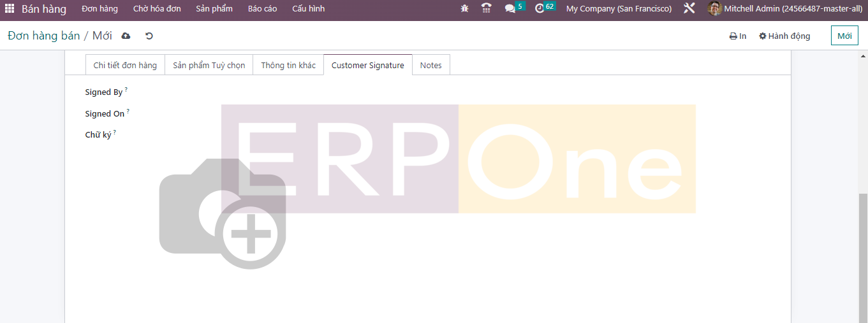
Task: Switch to the Notes tab
Action: click(x=430, y=65)
